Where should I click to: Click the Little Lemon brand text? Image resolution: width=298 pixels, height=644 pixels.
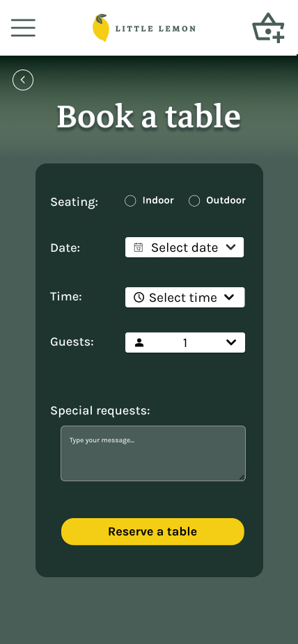[155, 29]
